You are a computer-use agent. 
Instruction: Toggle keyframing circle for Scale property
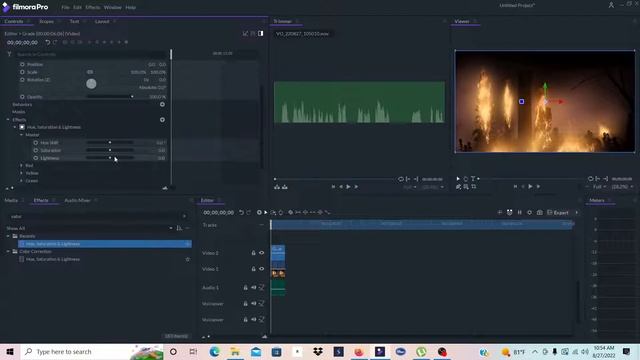(22, 72)
